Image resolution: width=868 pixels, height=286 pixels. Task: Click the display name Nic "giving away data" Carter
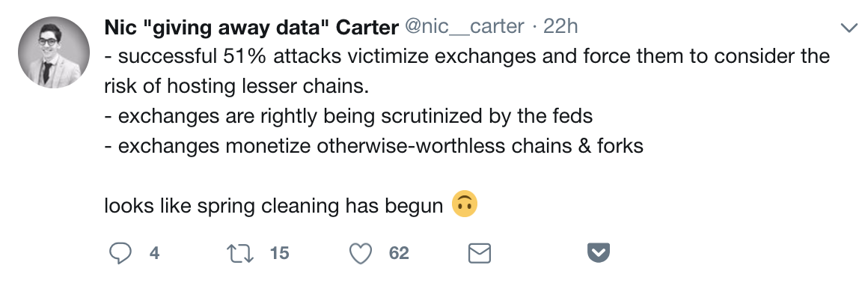point(251,27)
